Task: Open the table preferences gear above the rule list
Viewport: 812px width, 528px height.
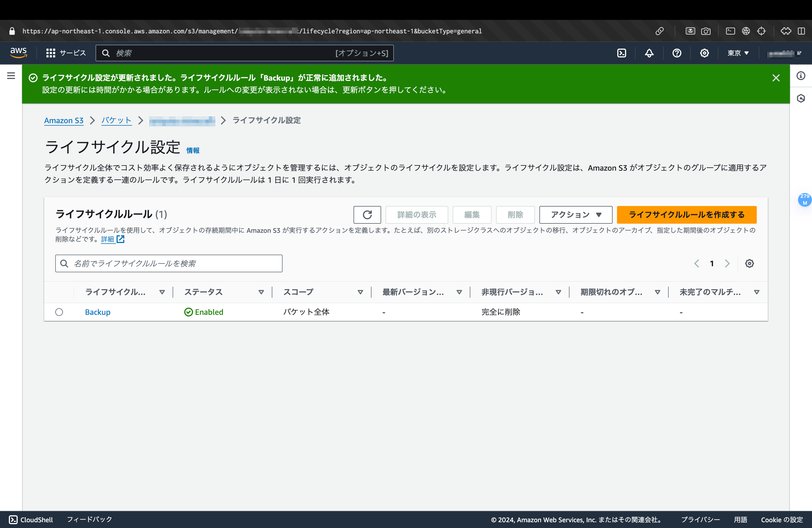Action: [x=749, y=263]
